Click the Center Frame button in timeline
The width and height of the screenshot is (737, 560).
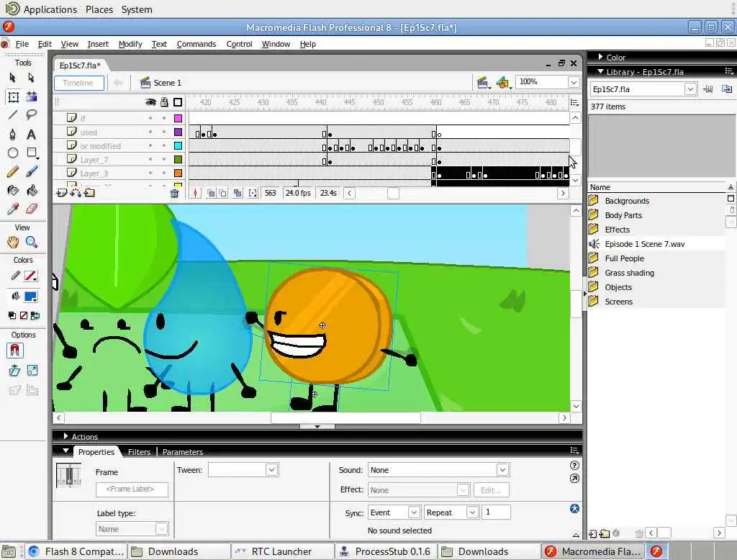click(196, 193)
